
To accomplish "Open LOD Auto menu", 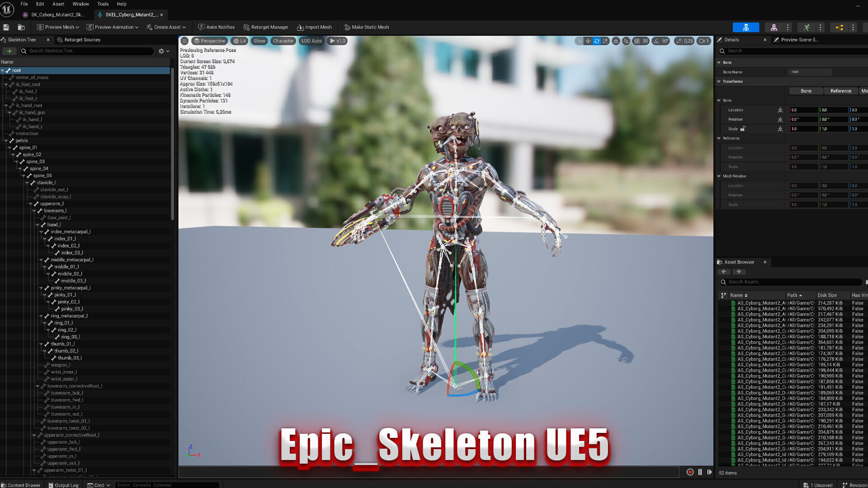I will 311,41.
